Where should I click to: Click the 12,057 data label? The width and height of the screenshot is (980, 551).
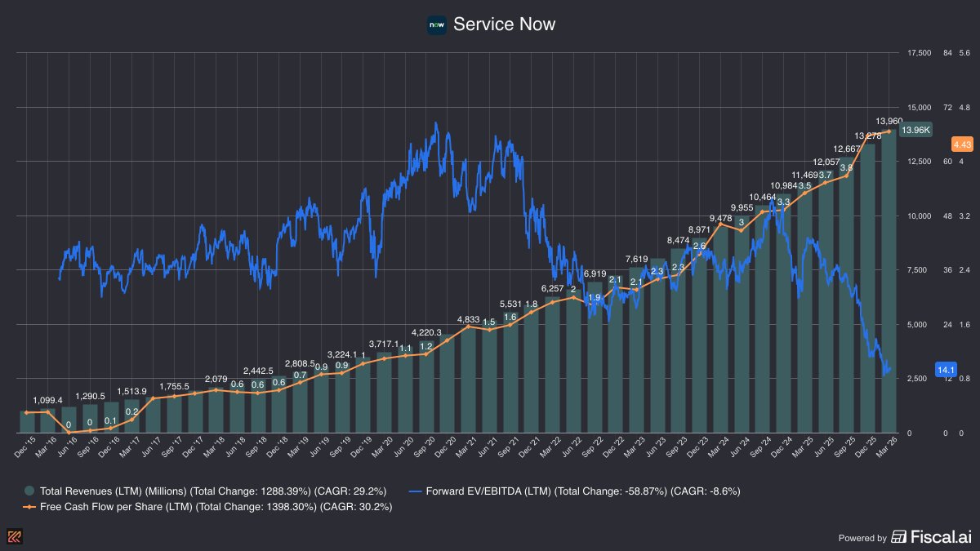pos(826,162)
